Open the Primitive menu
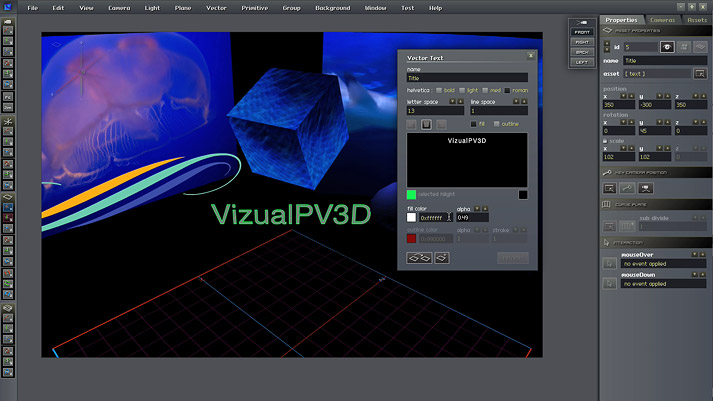Screen dimensions: 713x401 pyautogui.click(x=253, y=8)
